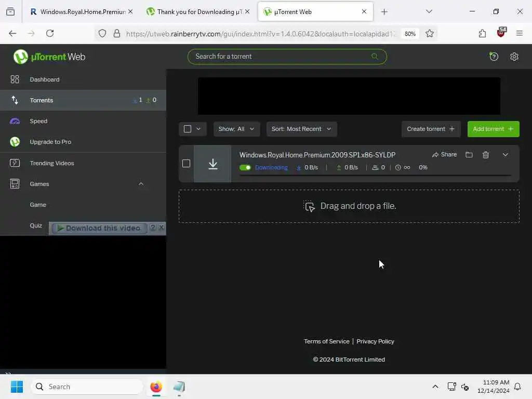This screenshot has width=532, height=399.
Task: Click the address bar URL
Action: pyautogui.click(x=261, y=34)
